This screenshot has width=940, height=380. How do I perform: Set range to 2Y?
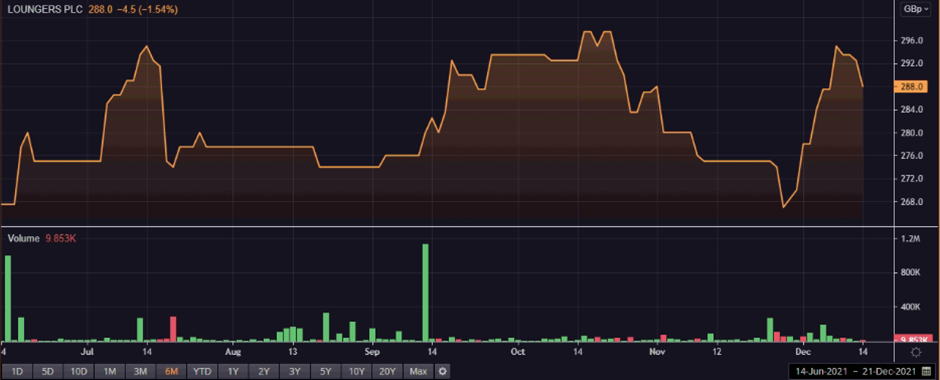[264, 372]
